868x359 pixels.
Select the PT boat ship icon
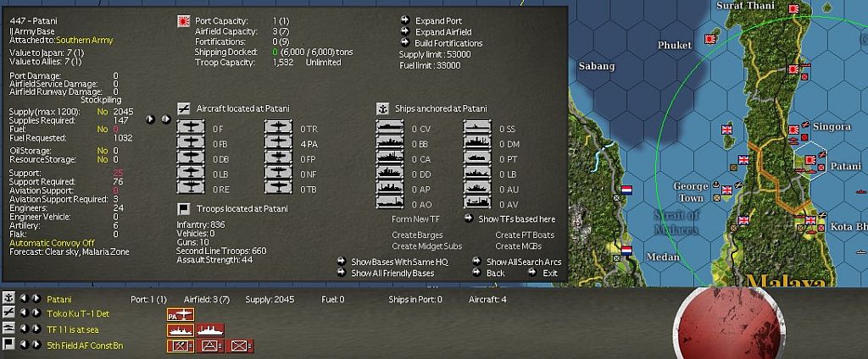coord(478,158)
